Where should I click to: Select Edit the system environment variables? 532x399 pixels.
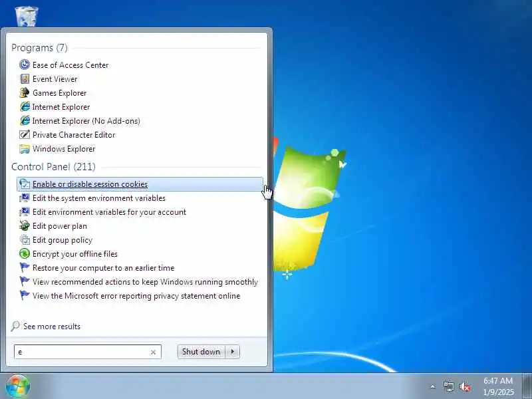coord(99,198)
